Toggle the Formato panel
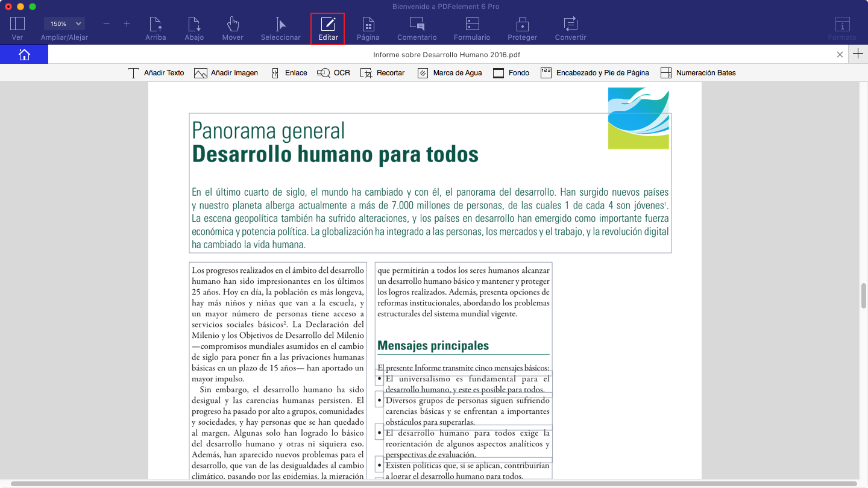The height and width of the screenshot is (488, 868). 842,29
